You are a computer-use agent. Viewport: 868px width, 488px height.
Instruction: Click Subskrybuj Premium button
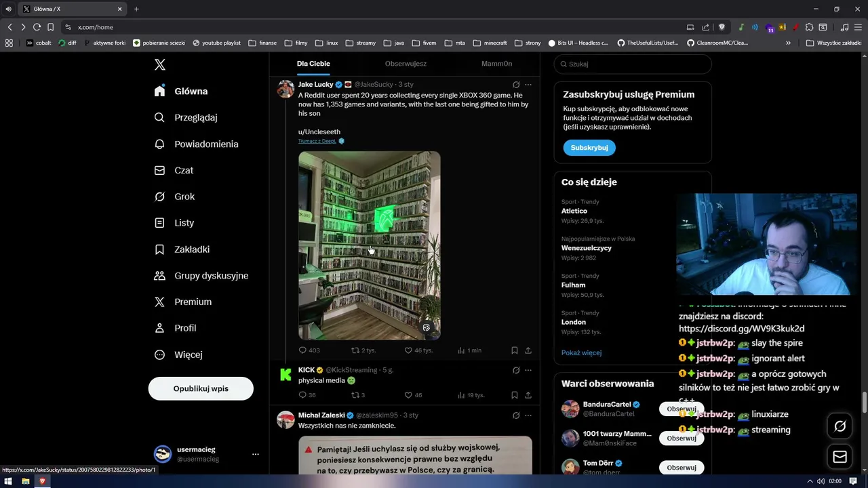(x=589, y=147)
